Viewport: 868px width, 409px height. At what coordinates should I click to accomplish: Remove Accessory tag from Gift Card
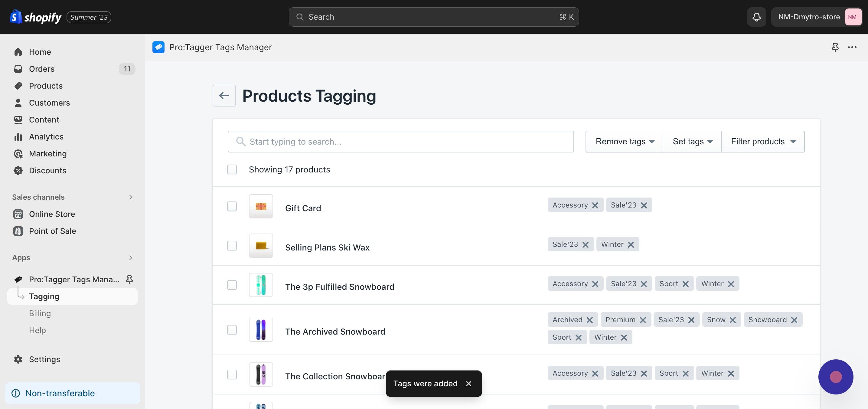pyautogui.click(x=595, y=205)
